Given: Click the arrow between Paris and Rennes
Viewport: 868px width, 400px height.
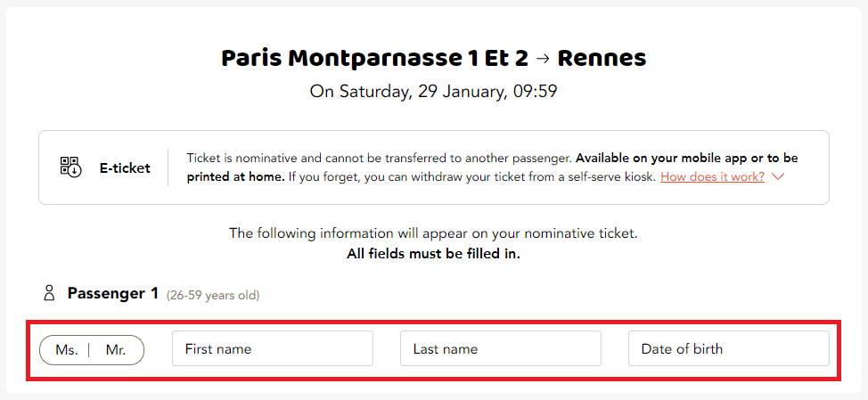Looking at the screenshot, I should (543, 59).
